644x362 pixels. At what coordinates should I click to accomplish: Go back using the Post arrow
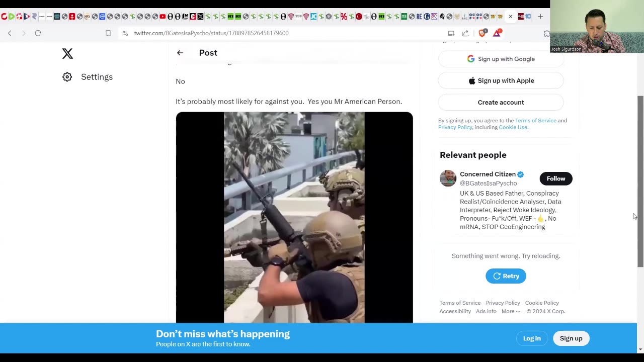point(180,53)
